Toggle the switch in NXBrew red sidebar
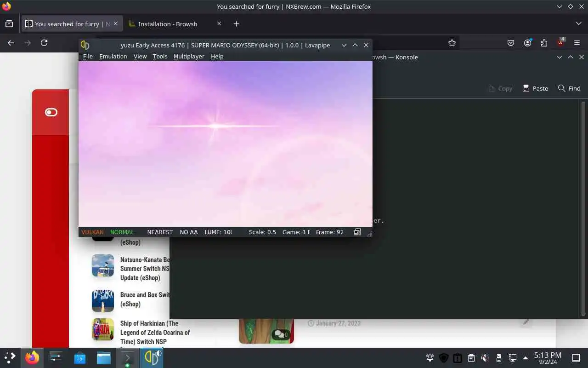 [51, 112]
